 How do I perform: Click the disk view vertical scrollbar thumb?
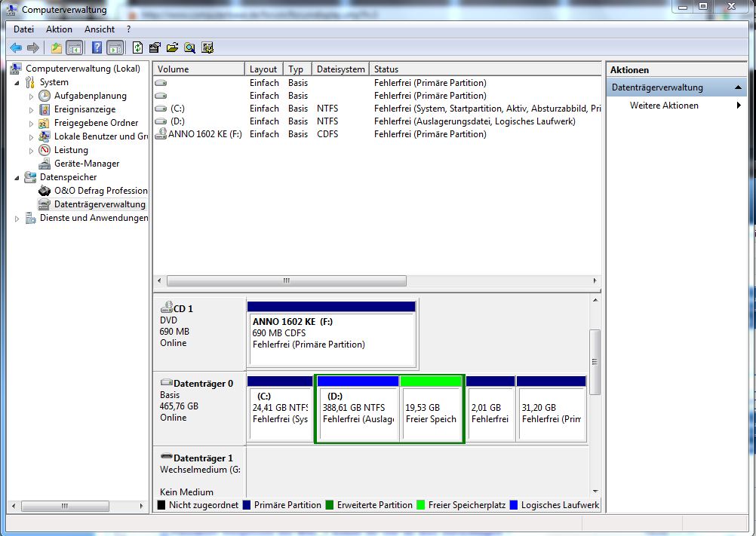pos(595,362)
